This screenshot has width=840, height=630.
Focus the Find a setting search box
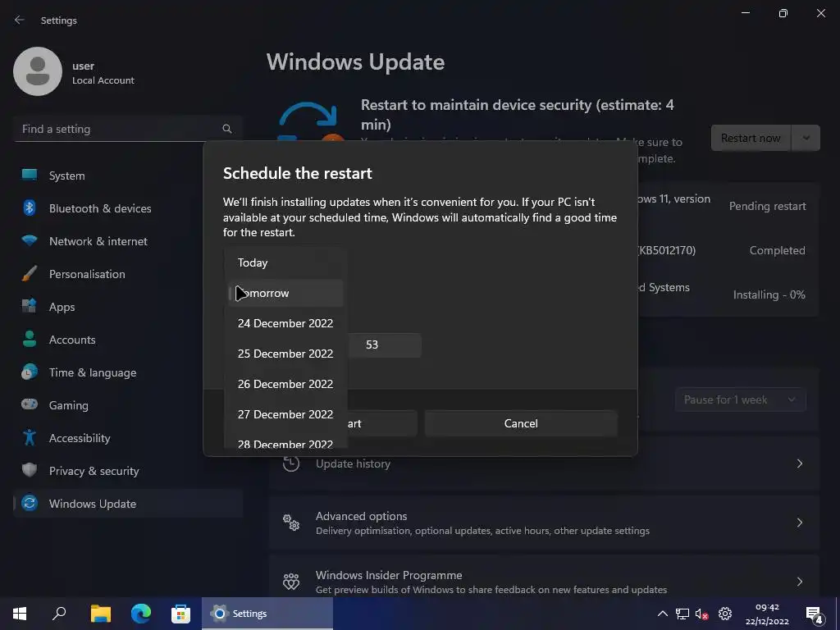[x=128, y=129]
